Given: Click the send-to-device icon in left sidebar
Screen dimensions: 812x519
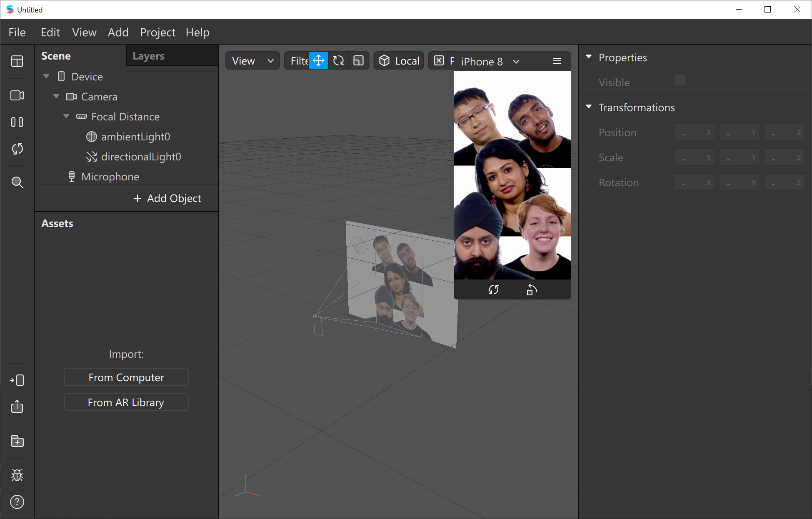Looking at the screenshot, I should pos(17,380).
